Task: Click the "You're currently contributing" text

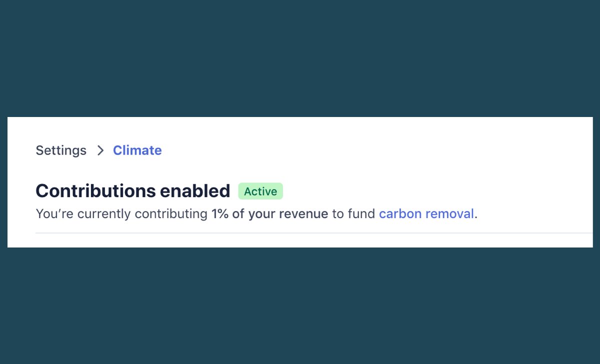Action: (121, 214)
